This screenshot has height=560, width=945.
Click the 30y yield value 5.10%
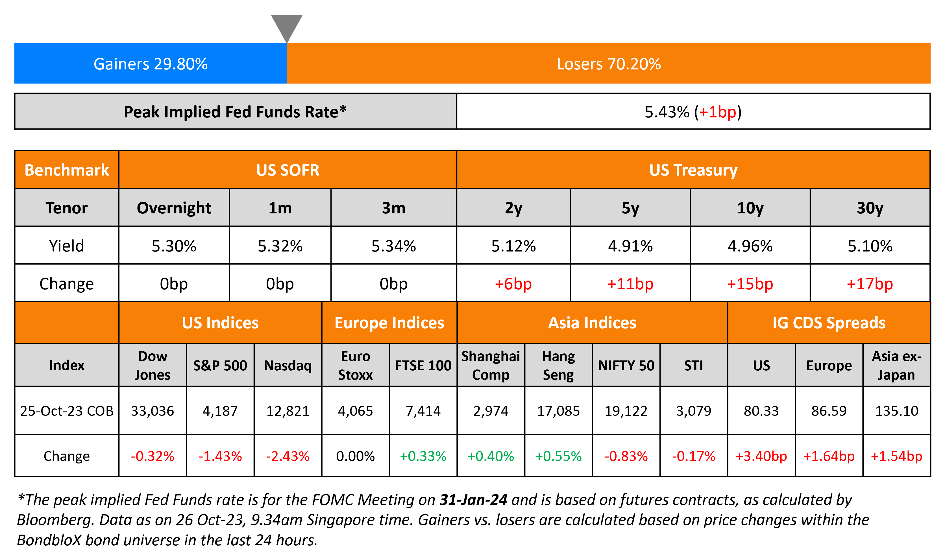(x=870, y=246)
